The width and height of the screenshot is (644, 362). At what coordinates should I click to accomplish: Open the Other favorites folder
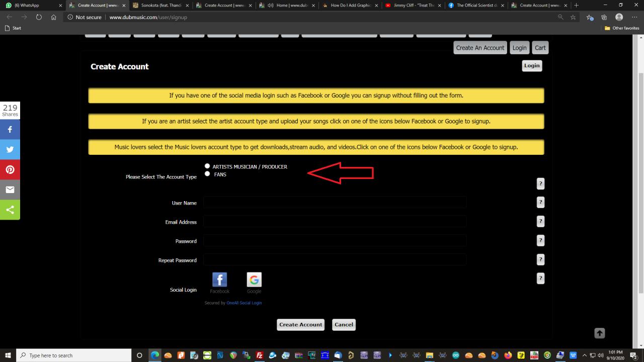(x=622, y=28)
